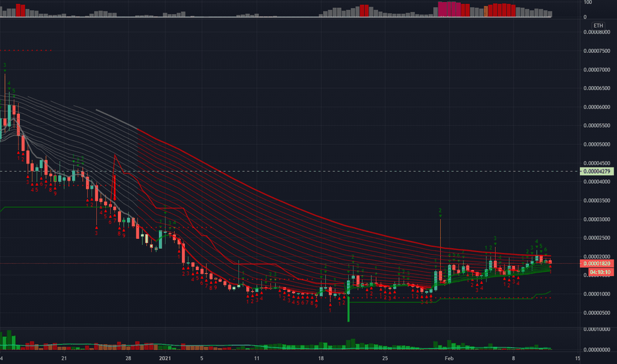Click the 100 label on top indicator axis
617x364 pixels.
tap(587, 3)
